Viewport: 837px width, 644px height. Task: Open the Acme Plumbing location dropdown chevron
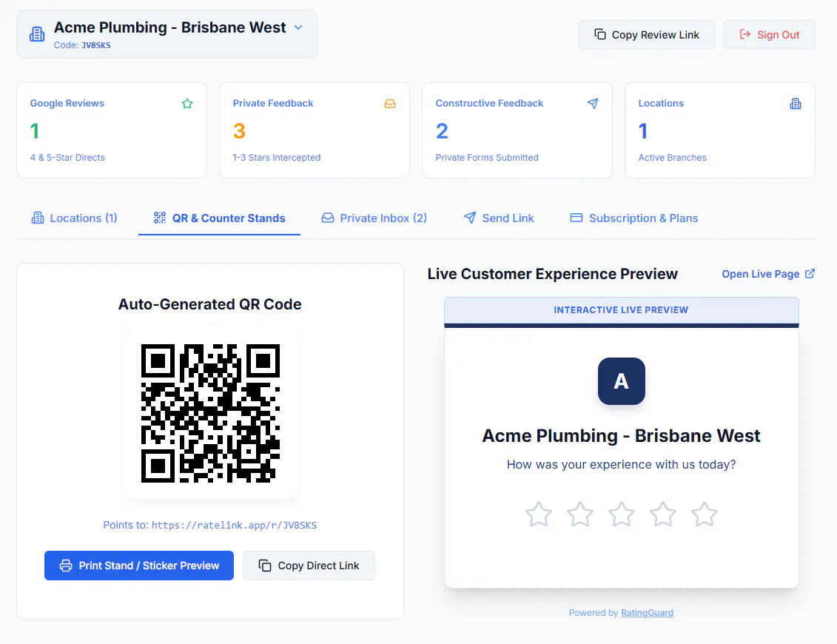(298, 27)
